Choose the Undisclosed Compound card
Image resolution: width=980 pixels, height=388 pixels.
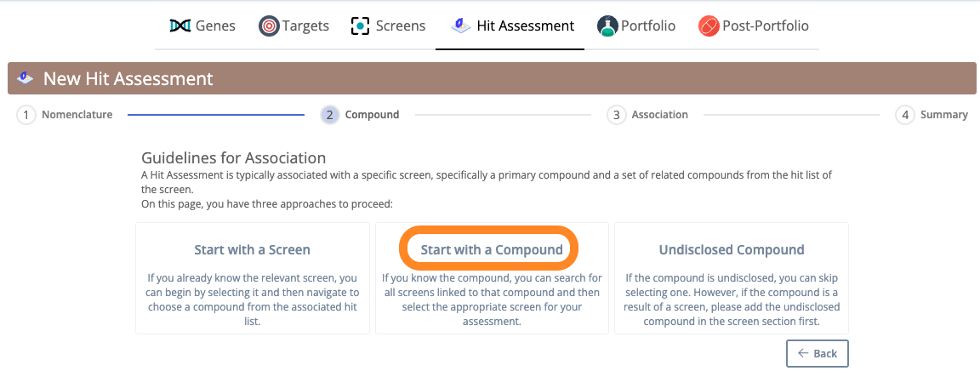click(x=732, y=278)
